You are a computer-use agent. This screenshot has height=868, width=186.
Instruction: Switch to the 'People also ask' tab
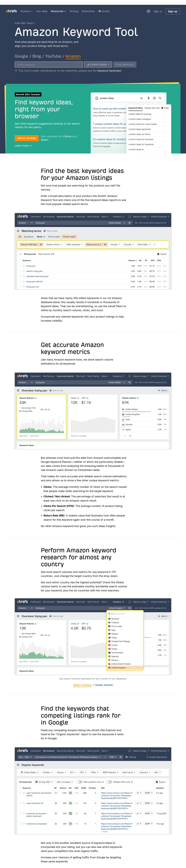(x=152, y=108)
